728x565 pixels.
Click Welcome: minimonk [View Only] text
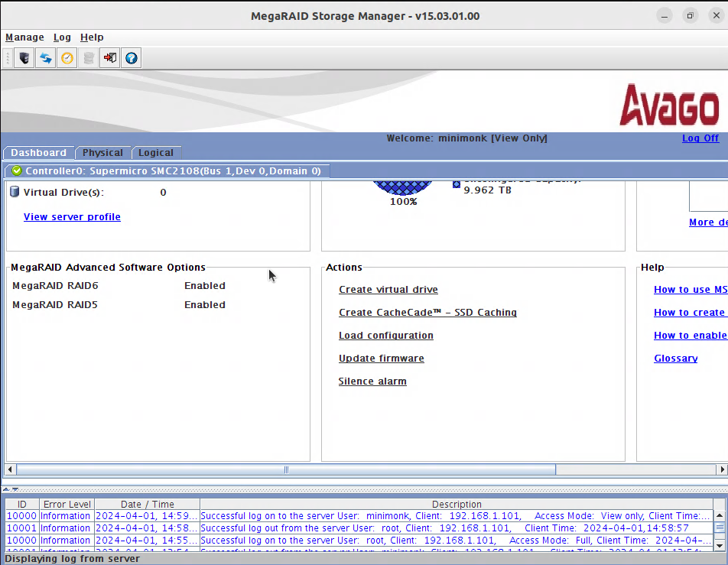point(466,138)
